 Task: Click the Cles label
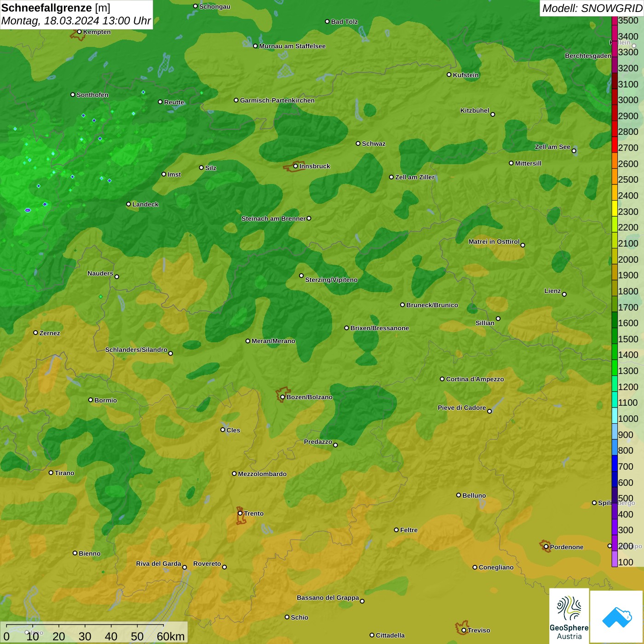[233, 430]
